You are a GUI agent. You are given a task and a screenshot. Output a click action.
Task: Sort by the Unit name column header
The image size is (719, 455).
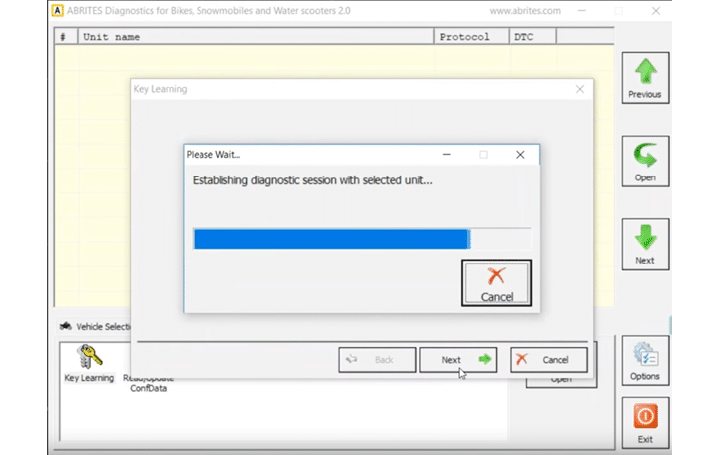255,37
